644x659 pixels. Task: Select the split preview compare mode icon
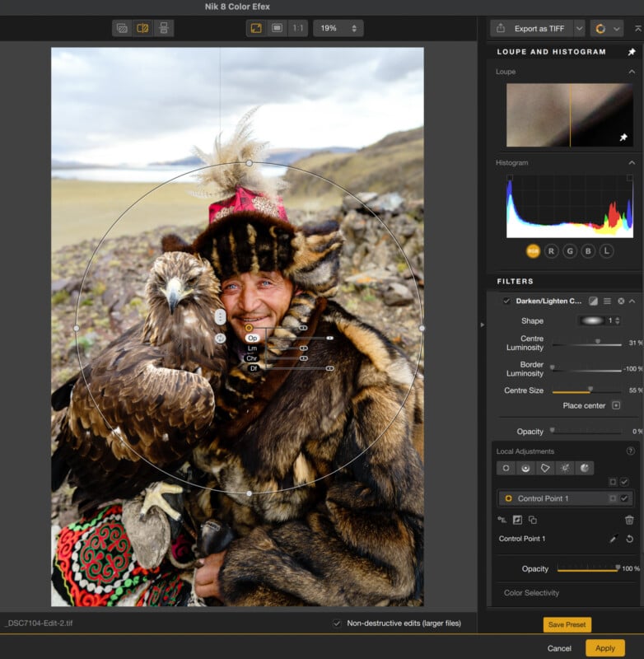(x=142, y=28)
